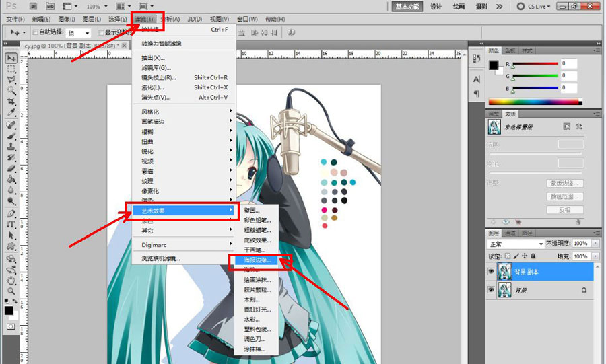Image resolution: width=606 pixels, height=364 pixels.
Task: Select the History Brush tool
Action: coord(11,157)
